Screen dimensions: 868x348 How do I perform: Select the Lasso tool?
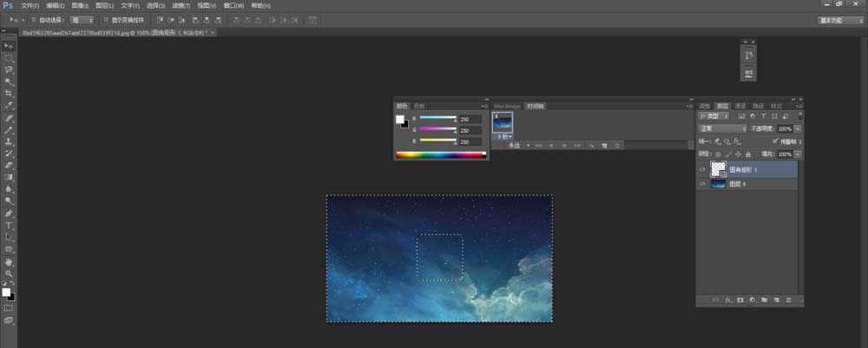coord(9,69)
